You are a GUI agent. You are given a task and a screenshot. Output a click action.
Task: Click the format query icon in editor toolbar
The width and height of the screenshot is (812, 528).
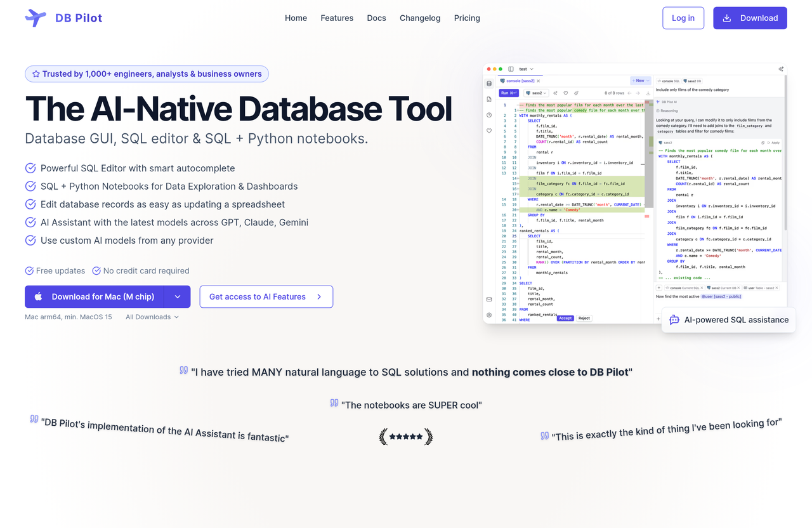pos(576,93)
